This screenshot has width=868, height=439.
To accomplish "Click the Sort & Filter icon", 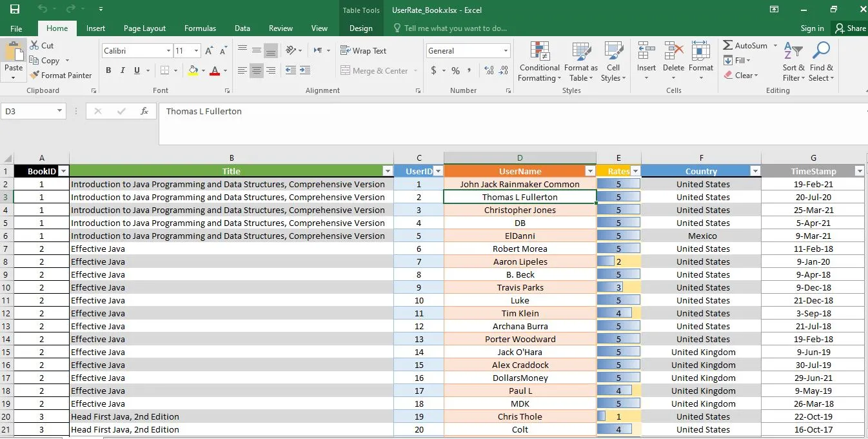I will [x=793, y=52].
